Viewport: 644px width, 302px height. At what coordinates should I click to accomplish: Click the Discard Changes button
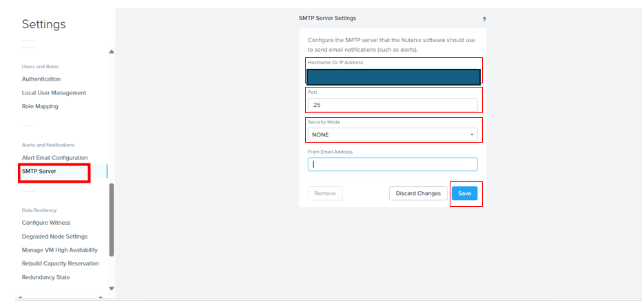pos(418,193)
